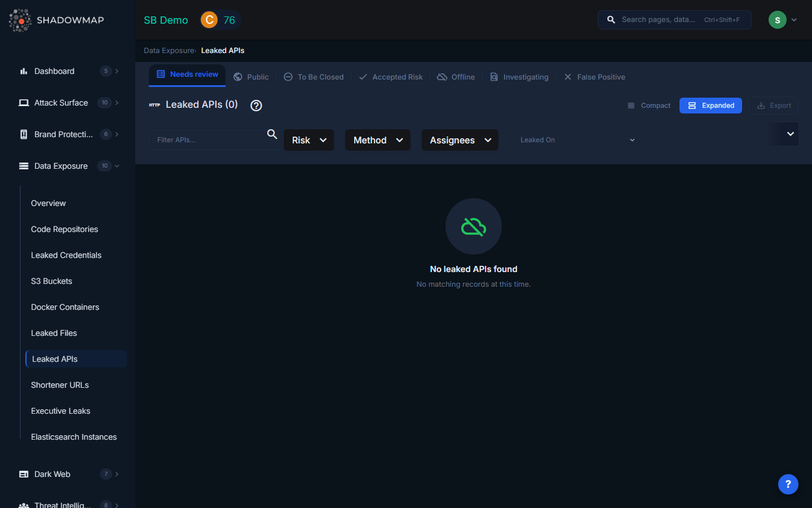This screenshot has height=508, width=812.
Task: Open the Method filter dropdown
Action: pyautogui.click(x=377, y=140)
